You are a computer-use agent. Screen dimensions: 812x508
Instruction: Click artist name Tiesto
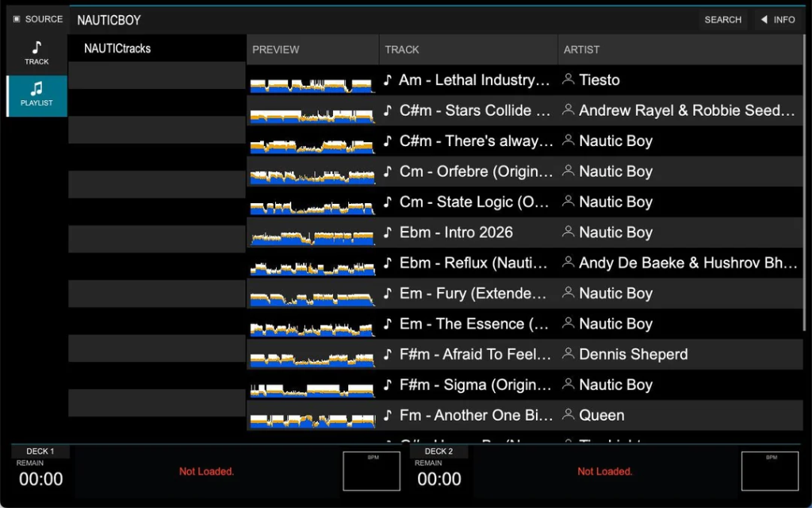click(x=599, y=80)
